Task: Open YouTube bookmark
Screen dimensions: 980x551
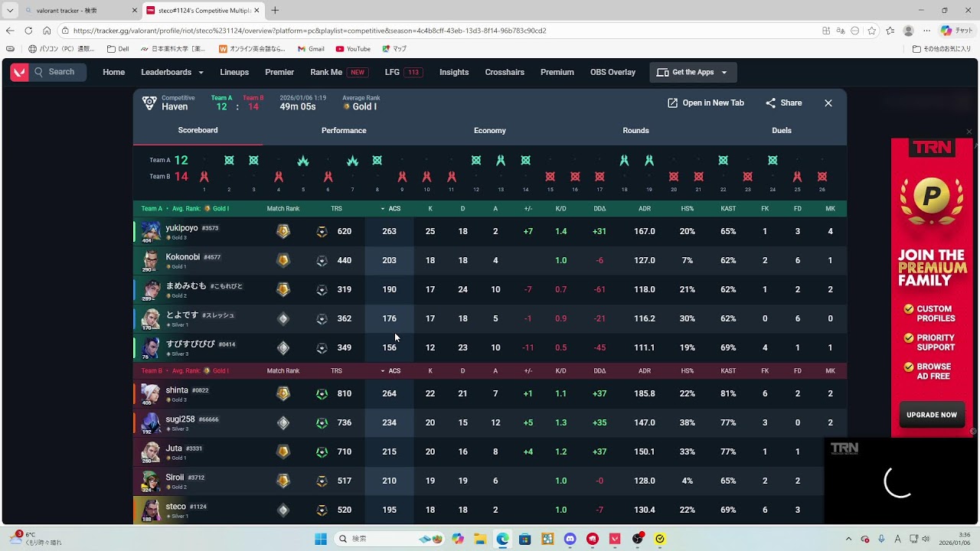Action: pos(353,49)
